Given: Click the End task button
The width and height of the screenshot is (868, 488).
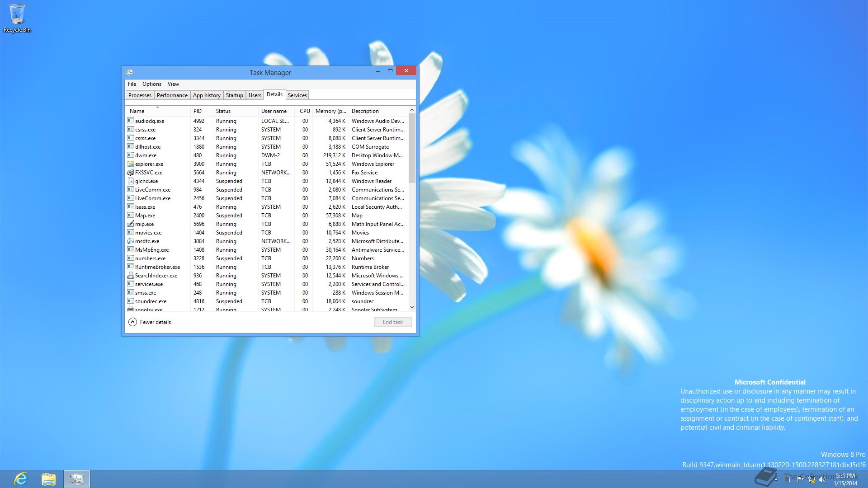Looking at the screenshot, I should tap(392, 322).
